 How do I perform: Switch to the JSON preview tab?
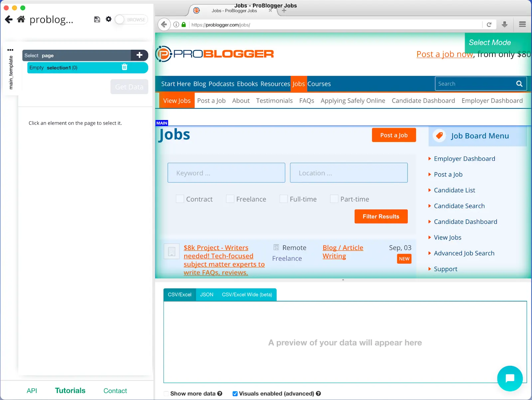point(206,294)
